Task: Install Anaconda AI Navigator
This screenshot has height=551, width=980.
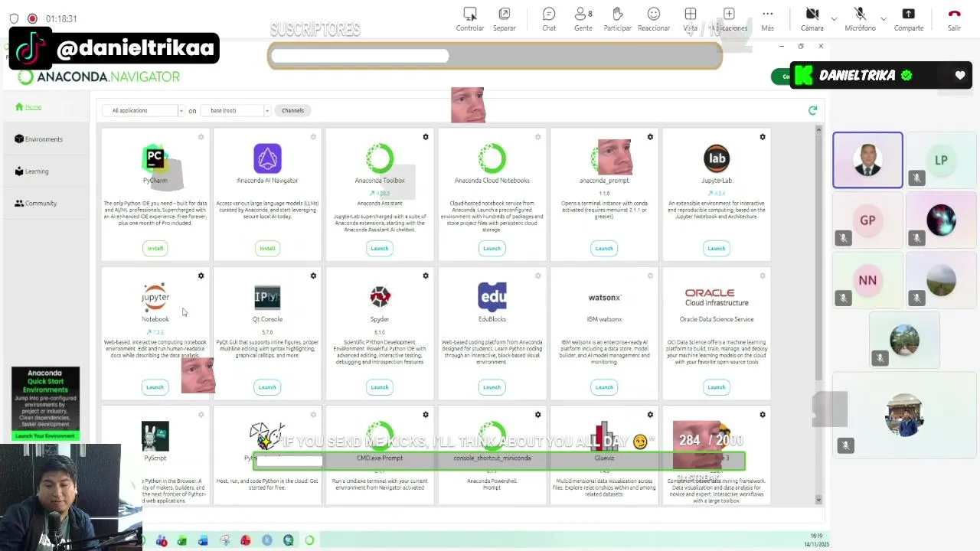Action: pos(267,248)
